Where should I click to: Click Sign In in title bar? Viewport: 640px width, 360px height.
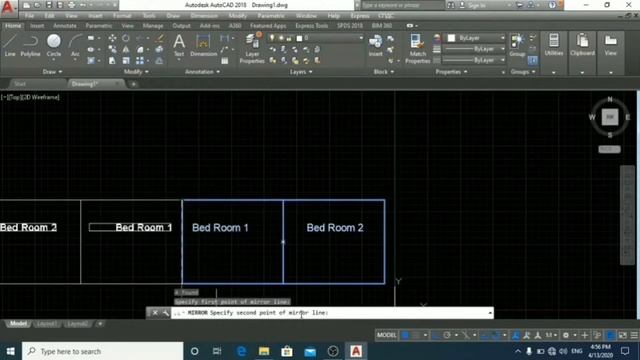pos(477,5)
